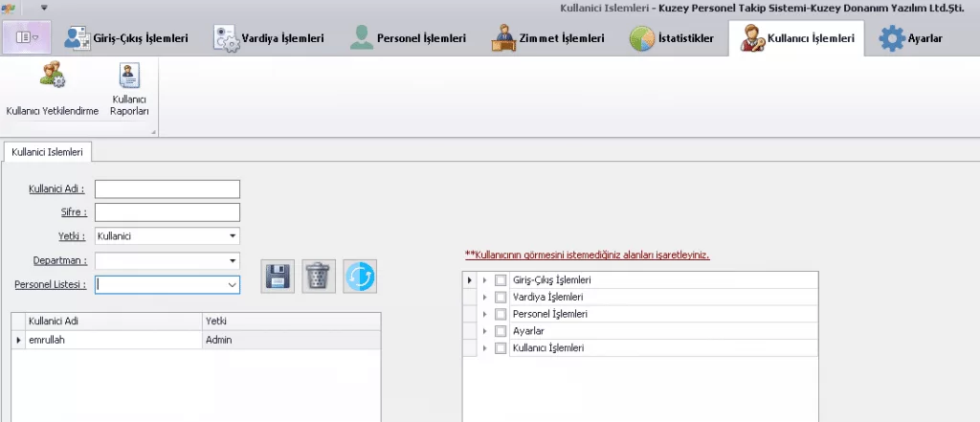Click the trash can delete icon

(x=319, y=277)
